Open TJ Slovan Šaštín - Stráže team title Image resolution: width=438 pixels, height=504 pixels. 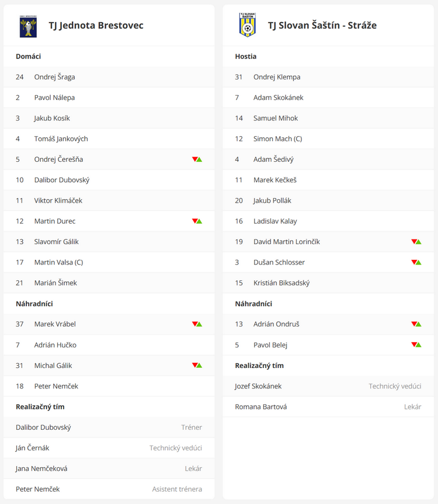point(322,25)
